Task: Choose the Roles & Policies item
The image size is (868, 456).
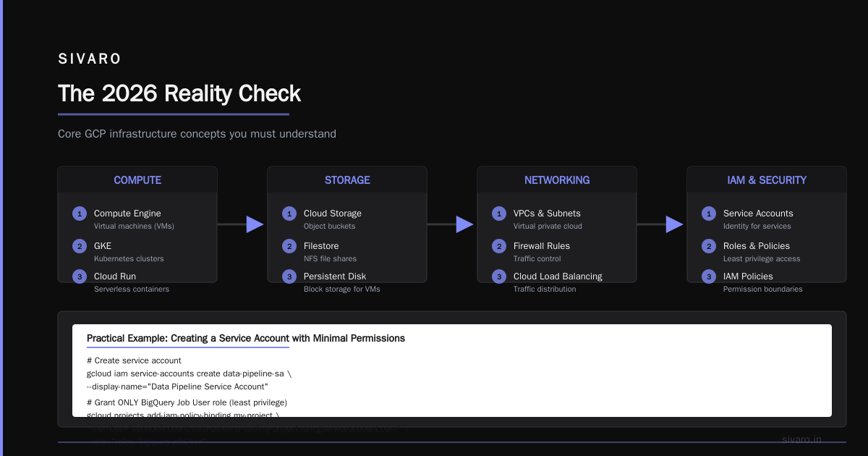Action: tap(757, 246)
